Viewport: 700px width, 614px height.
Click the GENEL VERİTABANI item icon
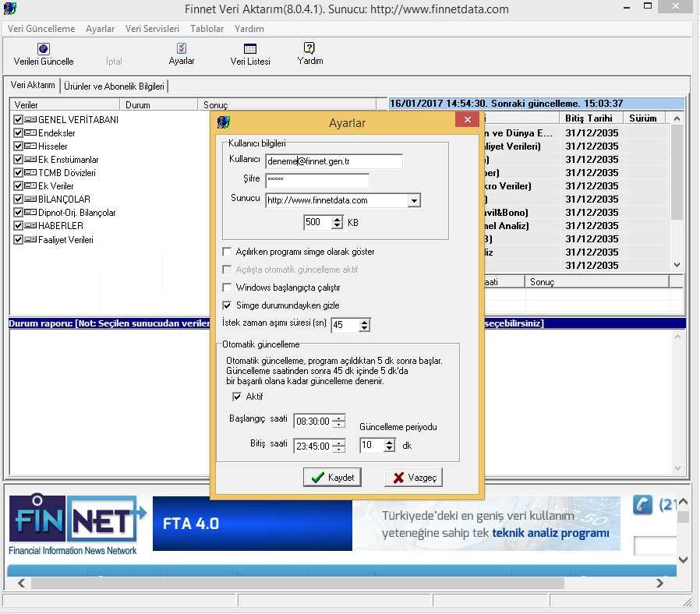(30, 119)
